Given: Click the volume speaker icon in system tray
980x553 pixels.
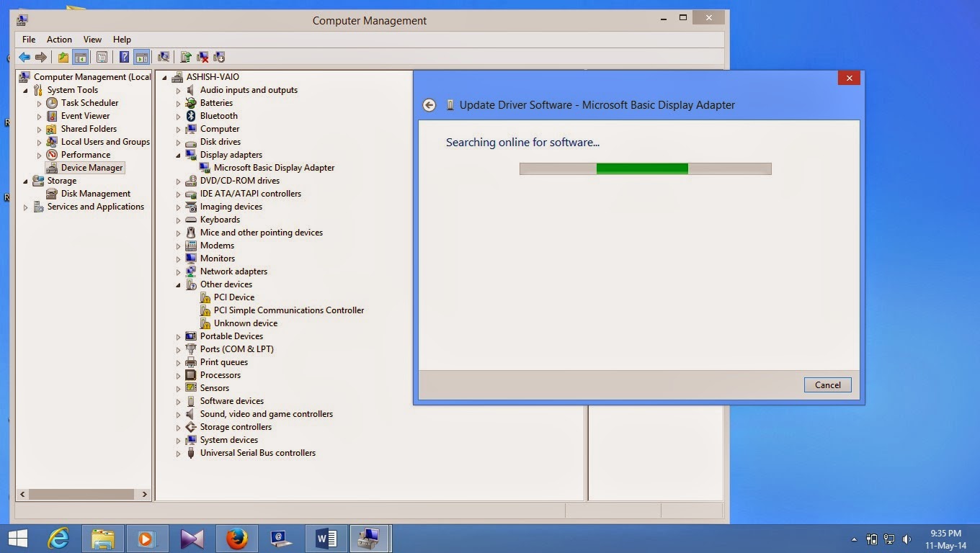Looking at the screenshot, I should click(x=906, y=539).
